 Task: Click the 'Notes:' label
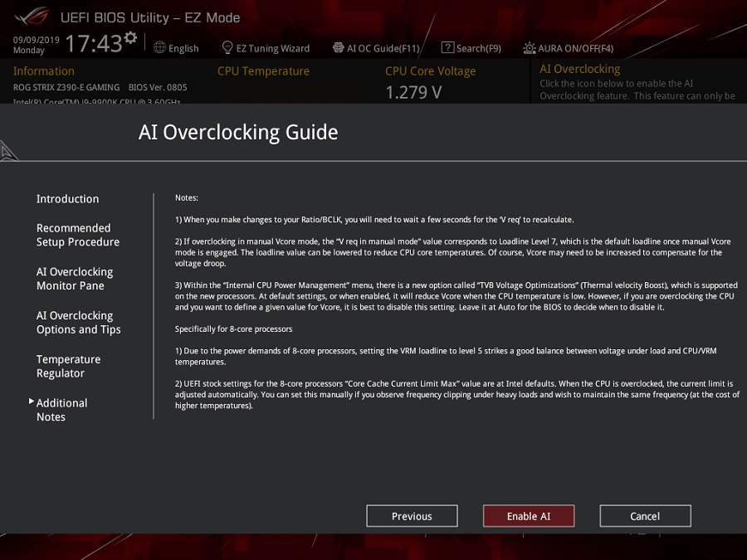[186, 197]
